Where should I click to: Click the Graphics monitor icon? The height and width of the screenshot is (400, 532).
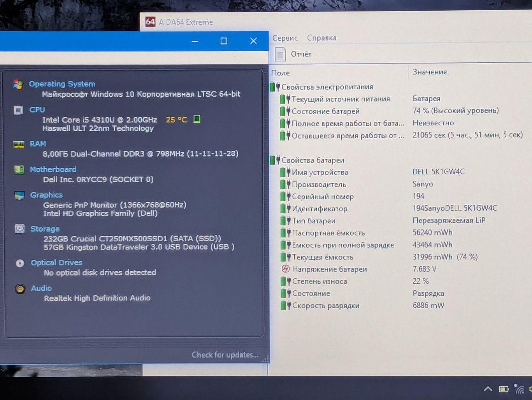[x=20, y=195]
